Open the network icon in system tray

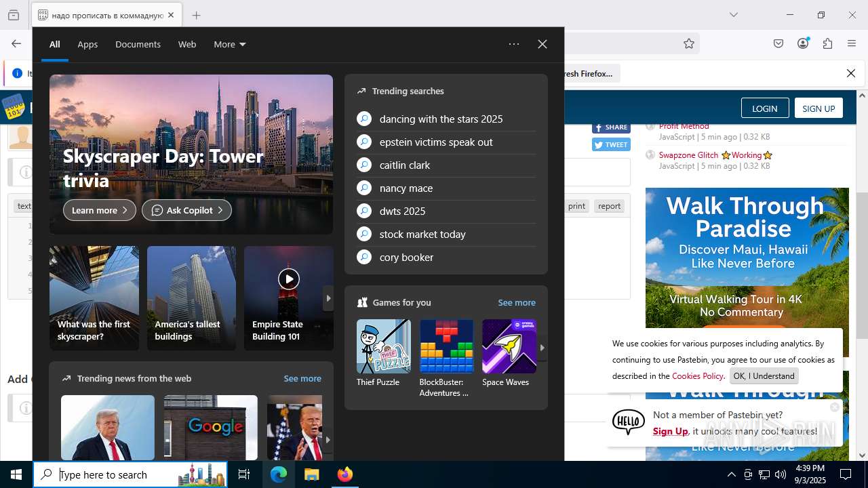tap(764, 474)
